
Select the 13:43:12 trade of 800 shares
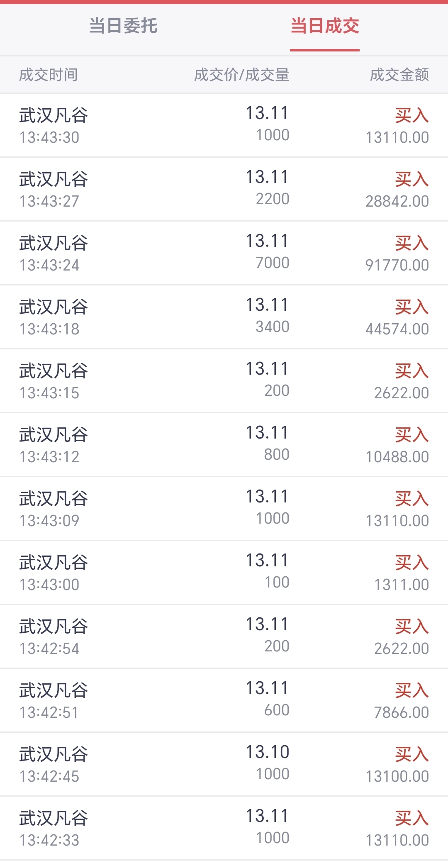click(224, 444)
